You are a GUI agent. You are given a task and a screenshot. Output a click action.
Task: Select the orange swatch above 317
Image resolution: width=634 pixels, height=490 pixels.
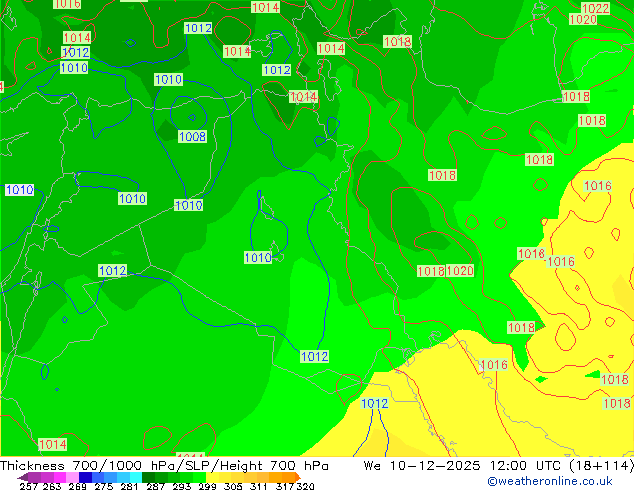(288, 477)
